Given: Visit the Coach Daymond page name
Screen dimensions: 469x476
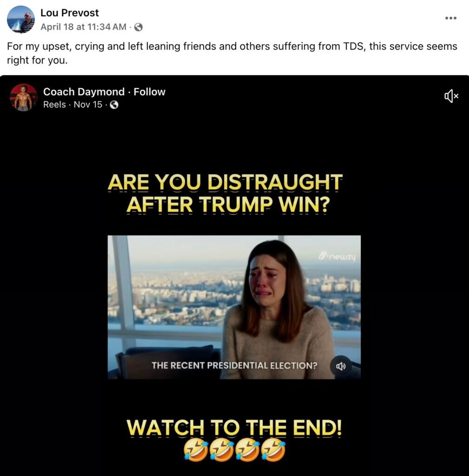Looking at the screenshot, I should [x=84, y=92].
